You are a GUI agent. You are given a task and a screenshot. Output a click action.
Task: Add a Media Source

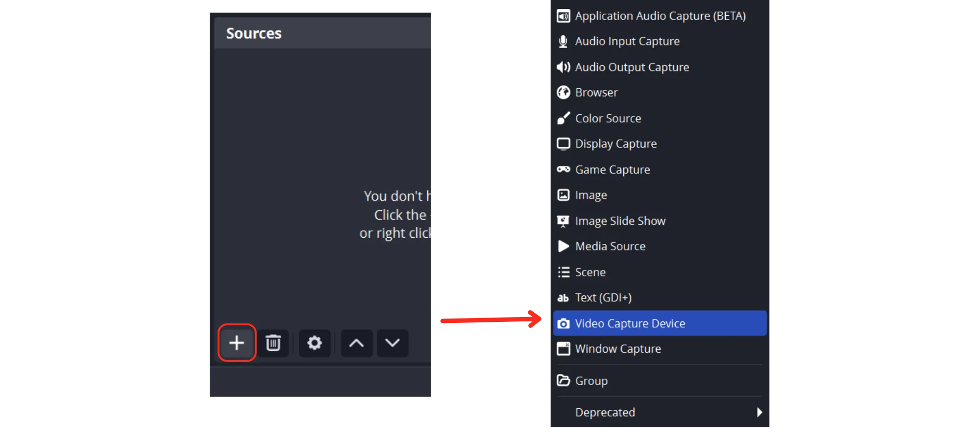point(660,246)
